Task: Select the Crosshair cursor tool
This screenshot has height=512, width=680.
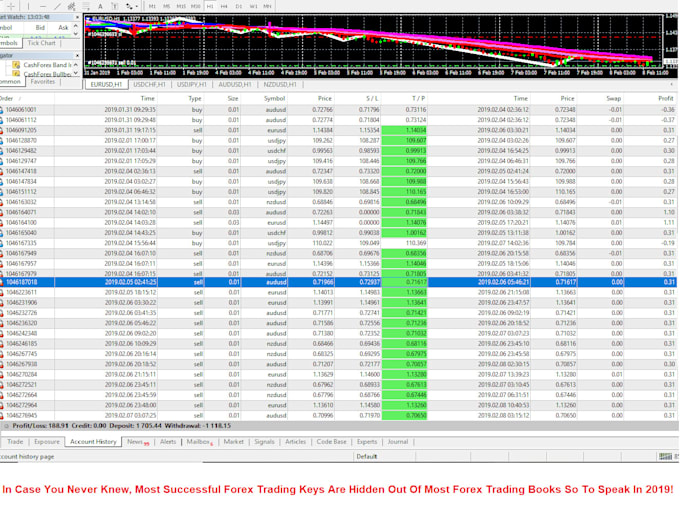Action: (10, 6)
